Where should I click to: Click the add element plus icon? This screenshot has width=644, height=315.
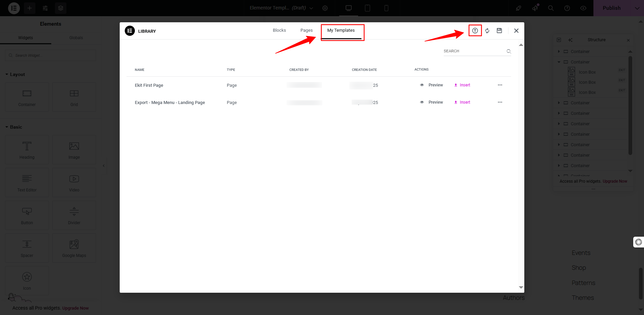tap(30, 8)
